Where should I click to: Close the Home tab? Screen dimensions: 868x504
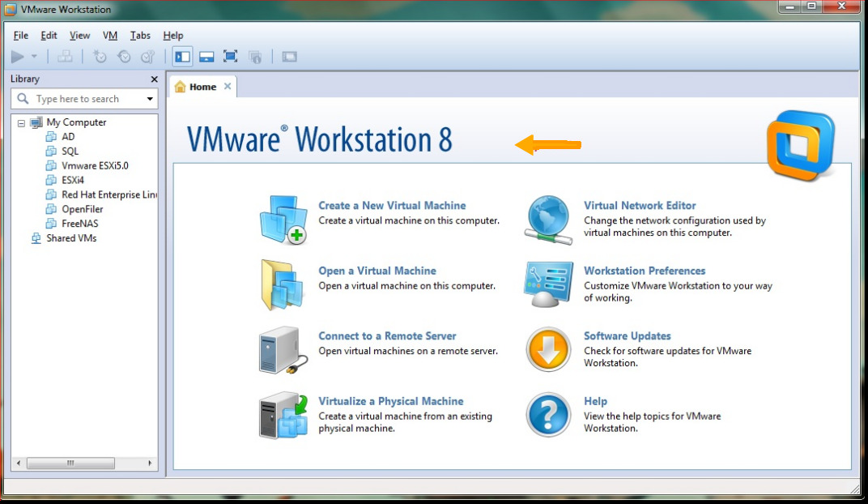tap(228, 87)
